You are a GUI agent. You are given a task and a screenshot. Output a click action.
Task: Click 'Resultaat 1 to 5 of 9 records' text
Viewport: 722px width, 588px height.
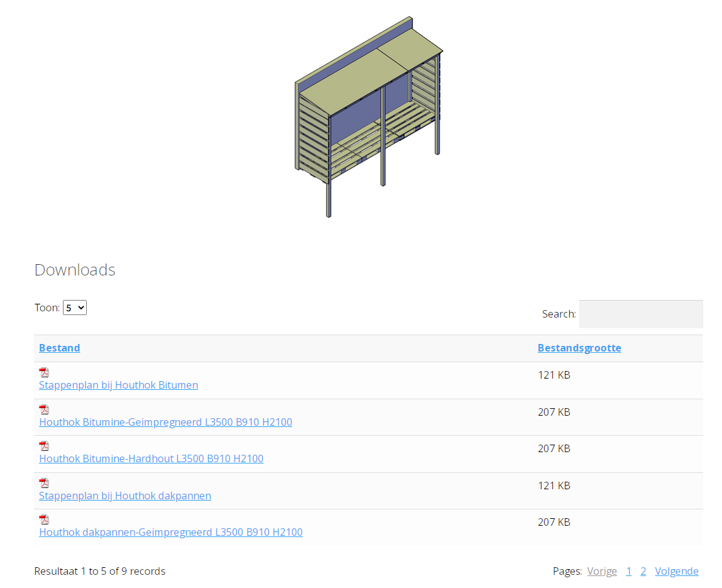[x=100, y=571]
